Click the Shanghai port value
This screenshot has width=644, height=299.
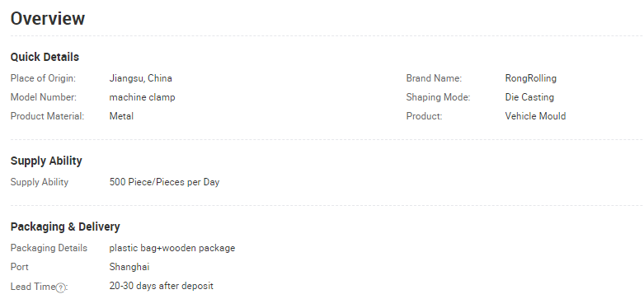(x=129, y=267)
